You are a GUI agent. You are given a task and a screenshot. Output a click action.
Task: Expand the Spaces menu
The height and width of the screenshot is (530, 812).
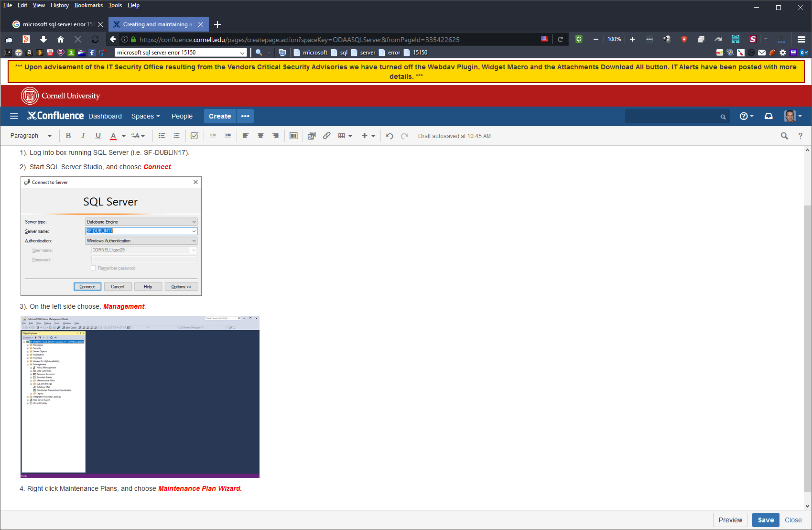(146, 116)
